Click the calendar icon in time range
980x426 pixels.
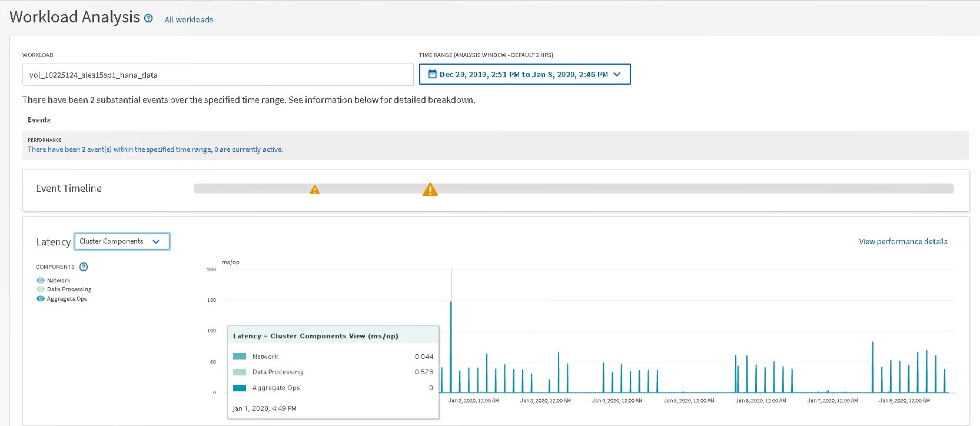point(432,74)
